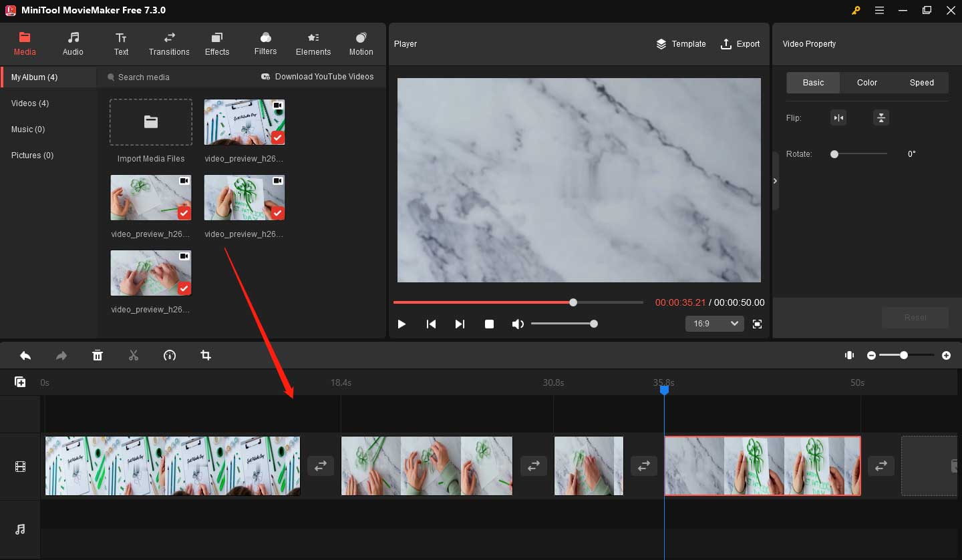Image resolution: width=962 pixels, height=560 pixels.
Task: Open the Audio tab
Action: (73, 43)
